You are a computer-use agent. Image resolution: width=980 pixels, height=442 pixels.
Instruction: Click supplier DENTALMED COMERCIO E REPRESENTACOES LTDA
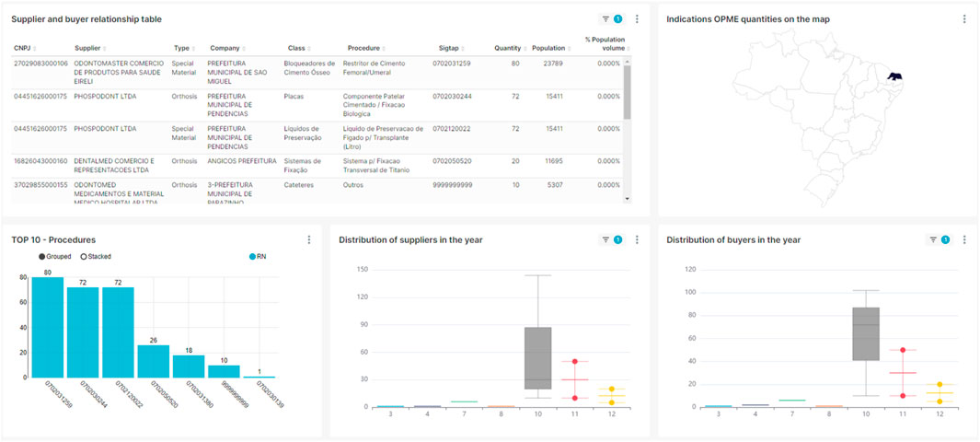pos(114,165)
